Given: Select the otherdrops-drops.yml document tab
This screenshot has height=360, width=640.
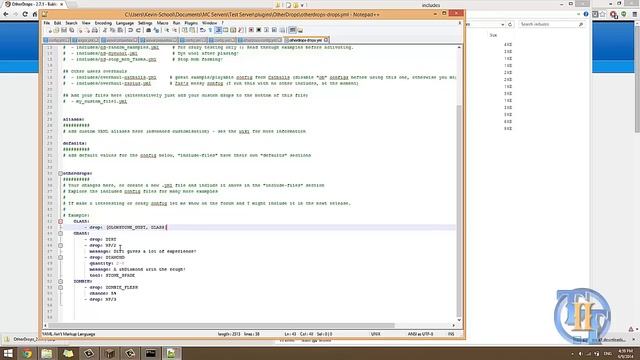Looking at the screenshot, I should click(305, 40).
